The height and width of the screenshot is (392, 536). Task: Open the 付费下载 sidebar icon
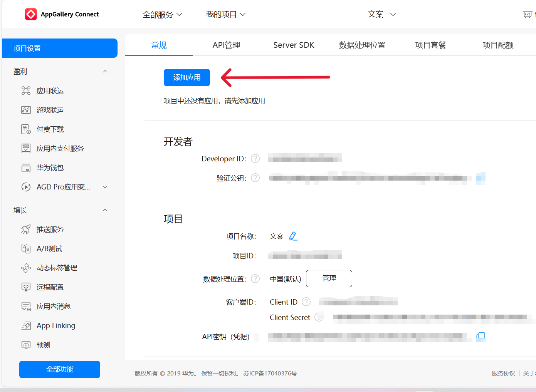26,129
